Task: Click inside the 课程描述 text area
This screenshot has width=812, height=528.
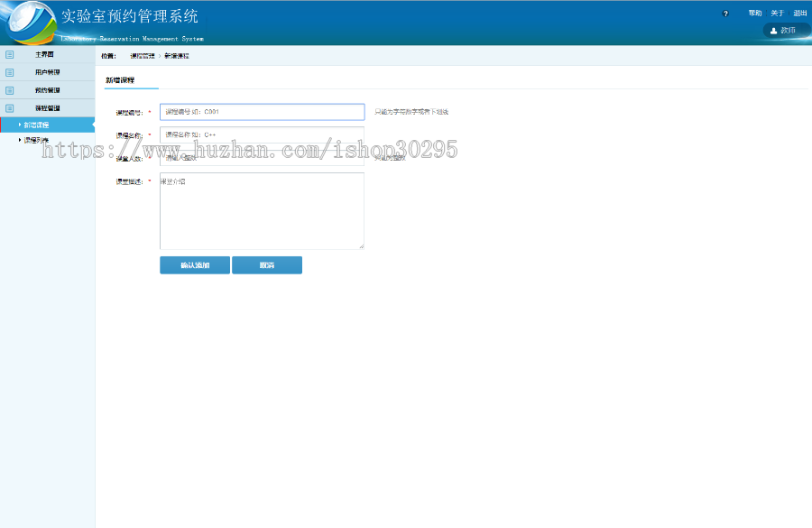Action: 262,209
